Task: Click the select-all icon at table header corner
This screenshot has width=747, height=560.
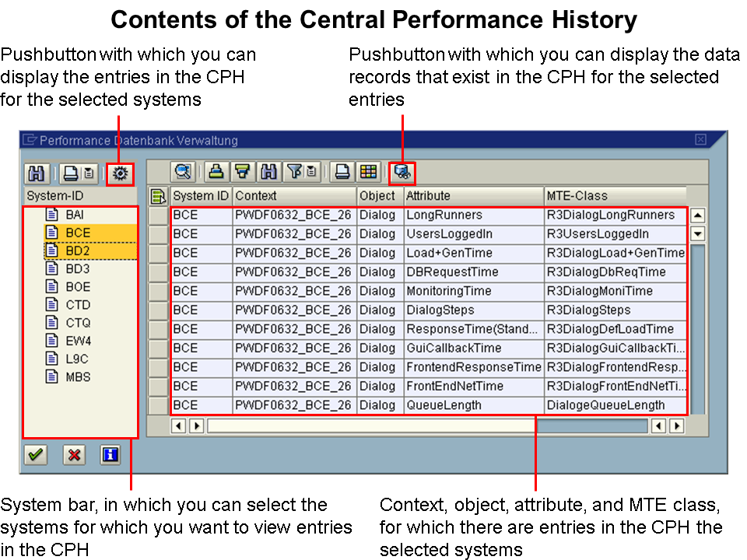Action: (x=158, y=196)
